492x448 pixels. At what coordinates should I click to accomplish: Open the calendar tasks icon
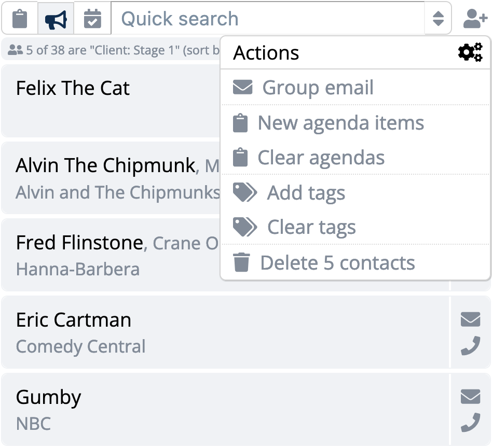(x=92, y=19)
